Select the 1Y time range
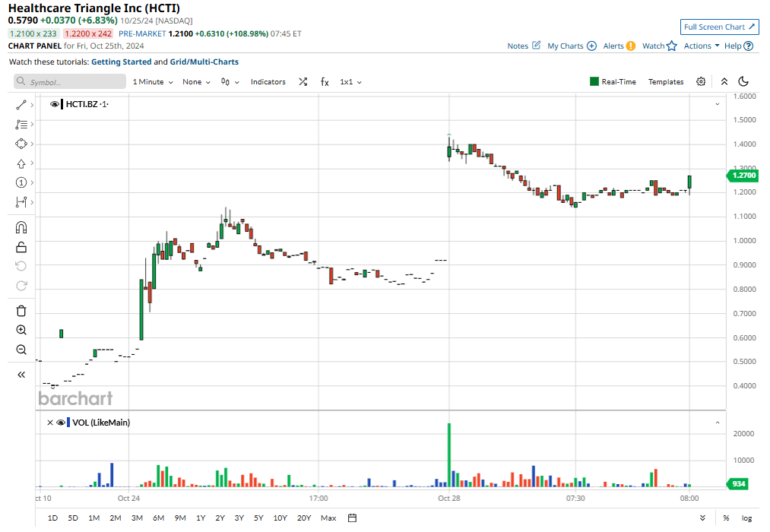Screen dimensions: 770x532 [x=201, y=518]
